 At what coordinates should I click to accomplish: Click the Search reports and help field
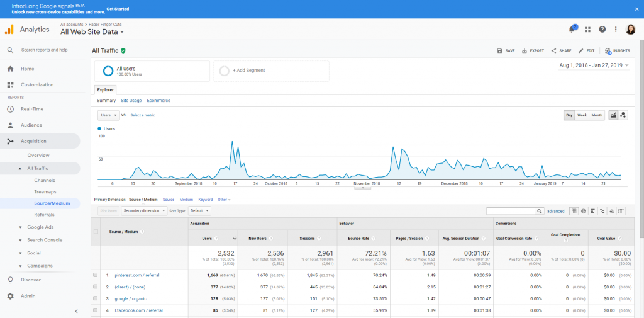(x=45, y=50)
